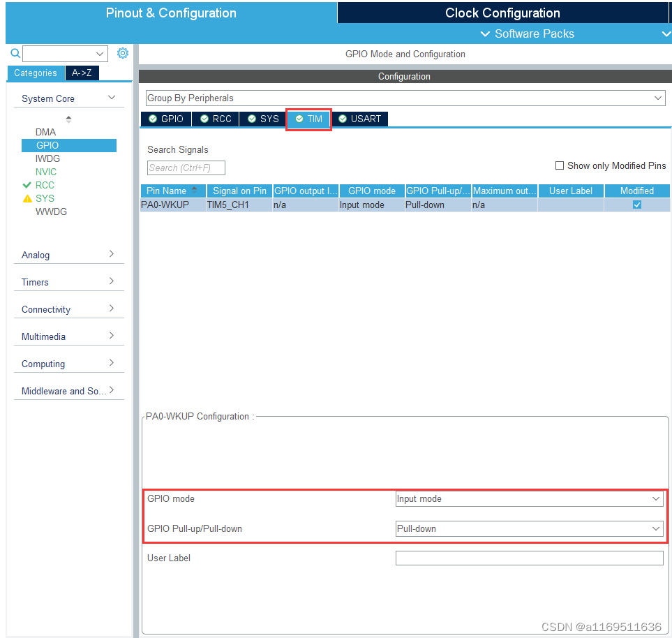Viewport: 672px width, 638px height.
Task: Click the collapse arrows above DMA
Action: [68, 119]
